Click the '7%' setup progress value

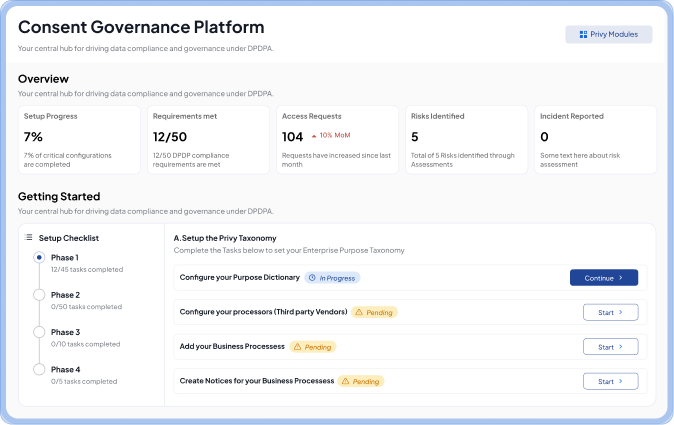[33, 137]
